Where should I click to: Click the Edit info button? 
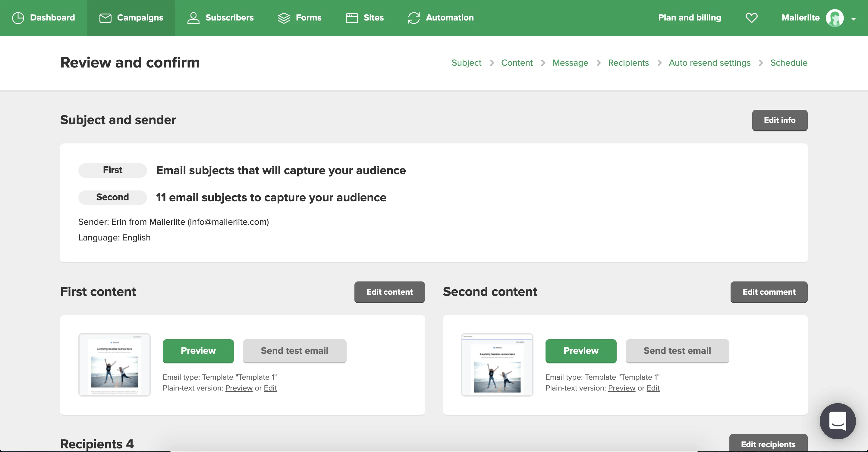pos(779,120)
